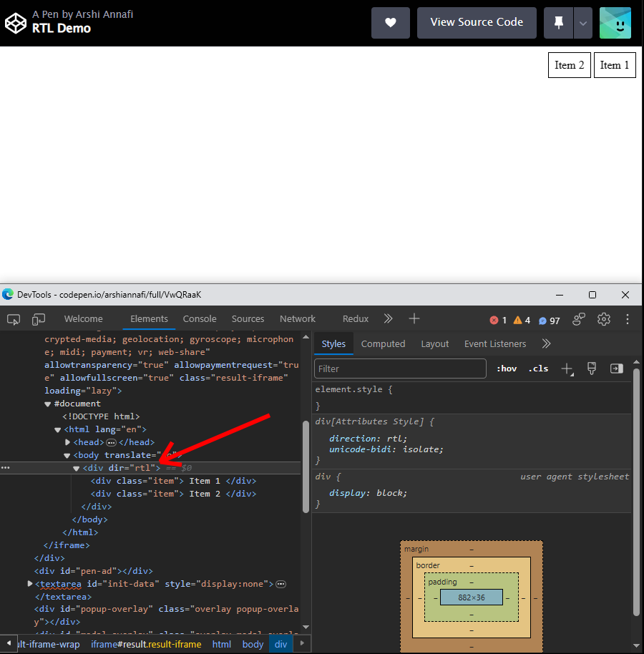Collapse the div dir="rtl" node
644x654 pixels.
76,469
